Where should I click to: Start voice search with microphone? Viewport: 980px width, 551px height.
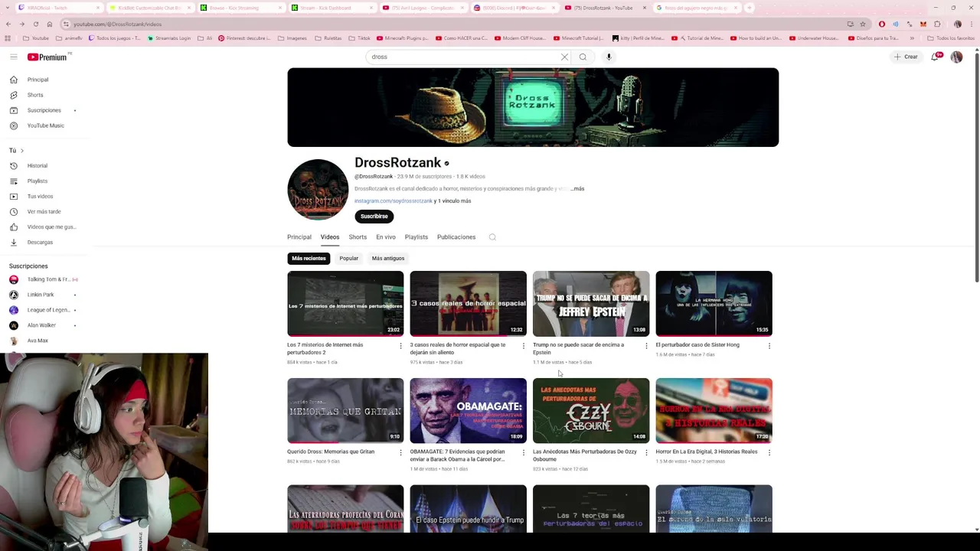click(609, 57)
